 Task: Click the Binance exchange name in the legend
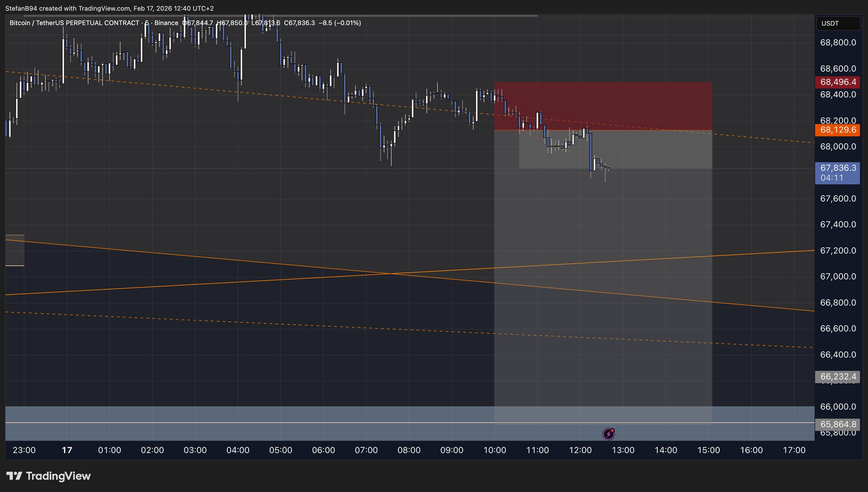click(x=166, y=23)
